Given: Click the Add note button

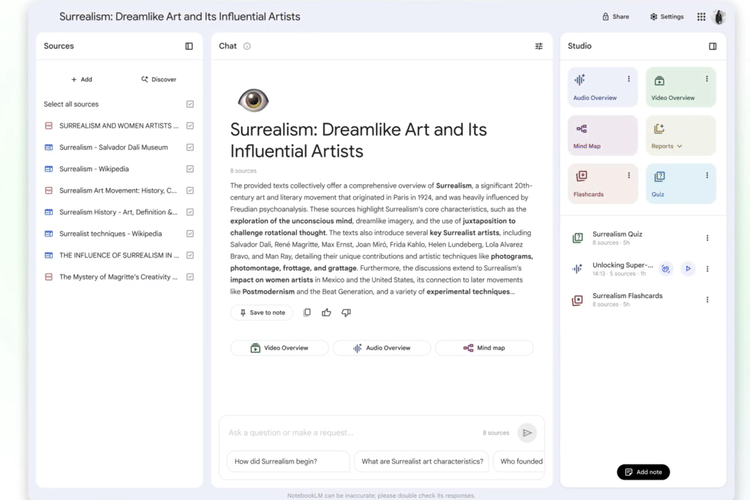Looking at the screenshot, I should (643, 472).
